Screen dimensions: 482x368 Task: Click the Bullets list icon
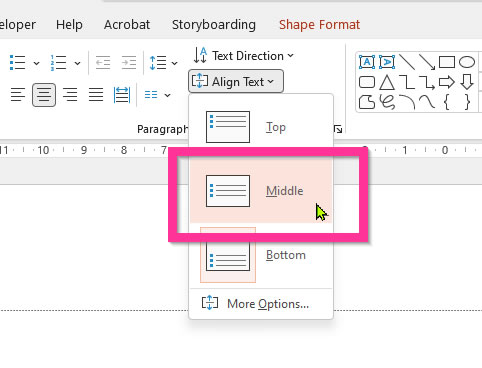[17, 62]
